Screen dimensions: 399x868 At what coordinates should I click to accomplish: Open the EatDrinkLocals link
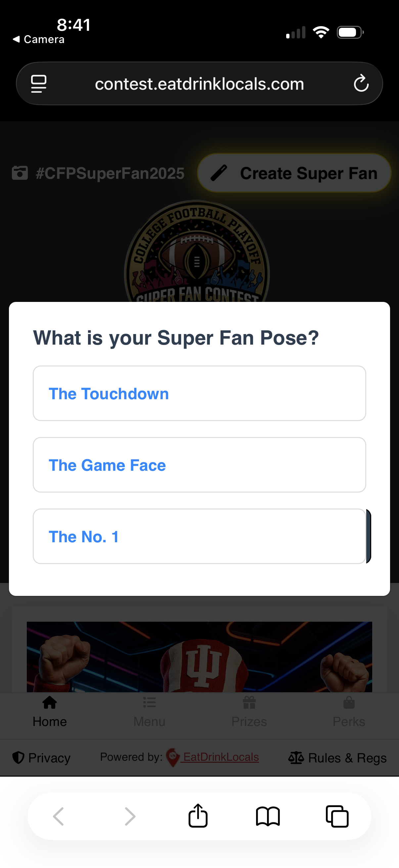tap(221, 757)
